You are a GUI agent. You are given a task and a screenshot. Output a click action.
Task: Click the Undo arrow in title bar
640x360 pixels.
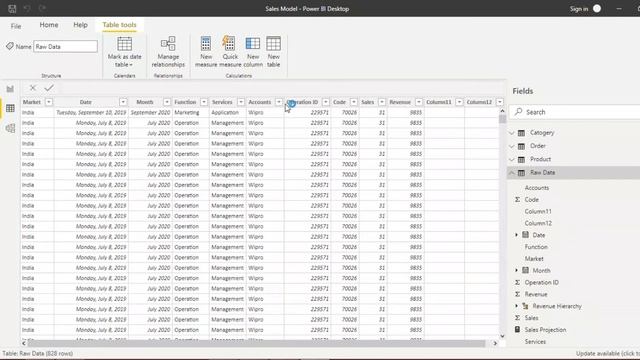tap(27, 9)
